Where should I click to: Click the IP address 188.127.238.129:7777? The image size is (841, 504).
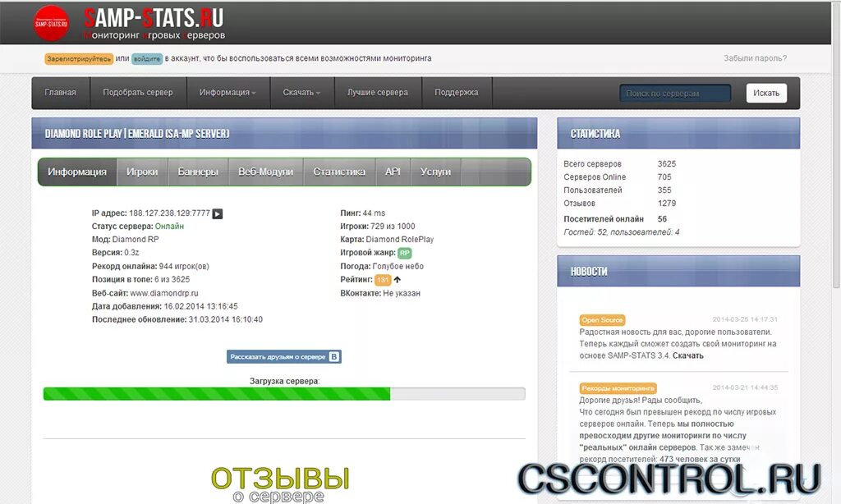[169, 213]
